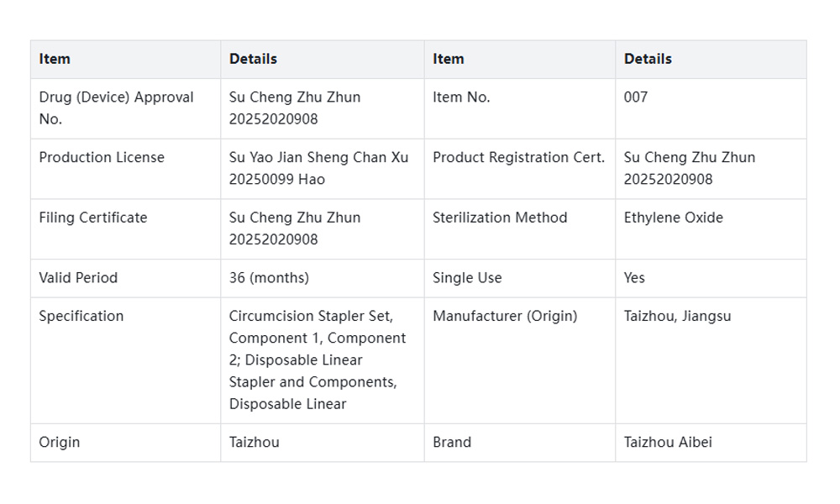Click the "Yes" value for Single Use
The height and width of the screenshot is (504, 840).
click(x=634, y=278)
